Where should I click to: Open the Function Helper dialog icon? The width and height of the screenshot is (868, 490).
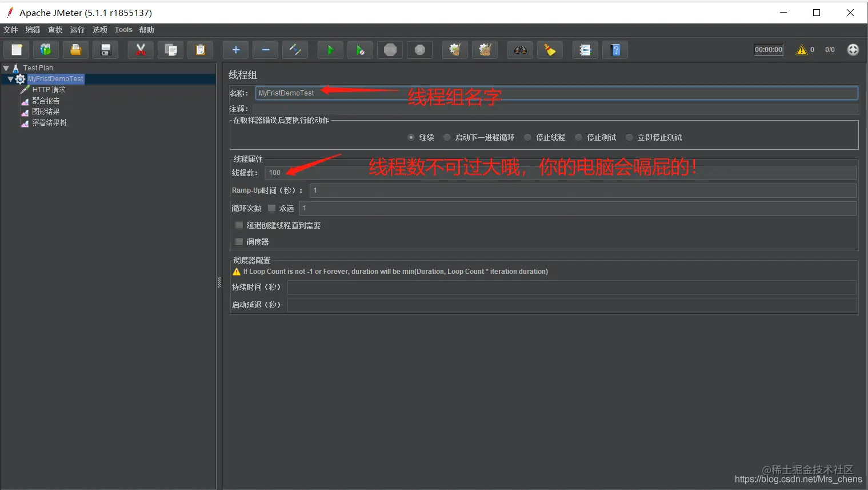pos(585,50)
